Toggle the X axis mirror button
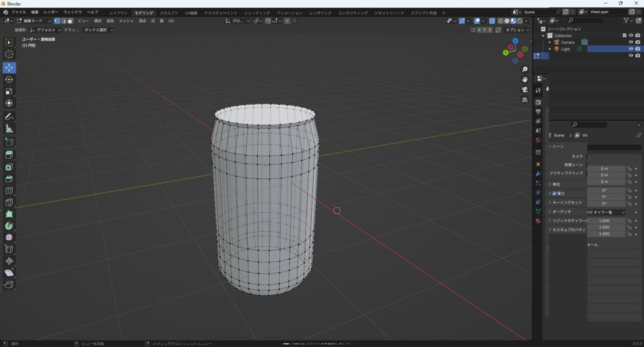 pyautogui.click(x=479, y=30)
